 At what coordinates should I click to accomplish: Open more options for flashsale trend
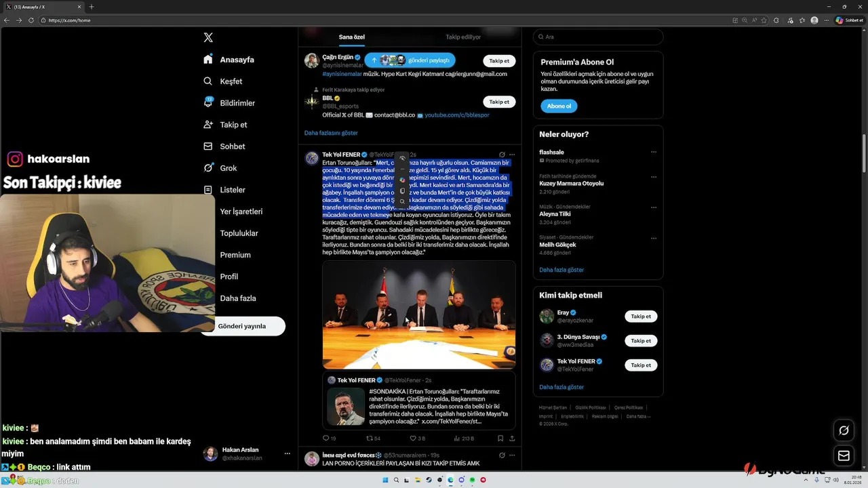[654, 152]
